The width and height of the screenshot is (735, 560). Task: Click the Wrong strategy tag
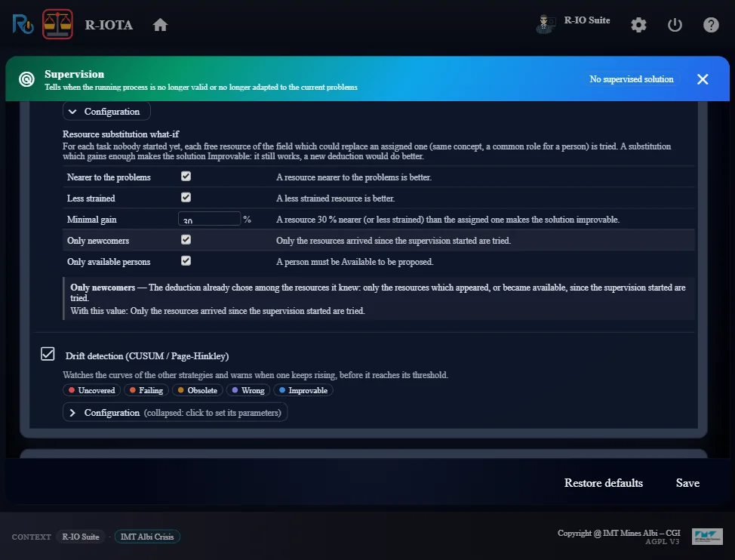coord(248,390)
